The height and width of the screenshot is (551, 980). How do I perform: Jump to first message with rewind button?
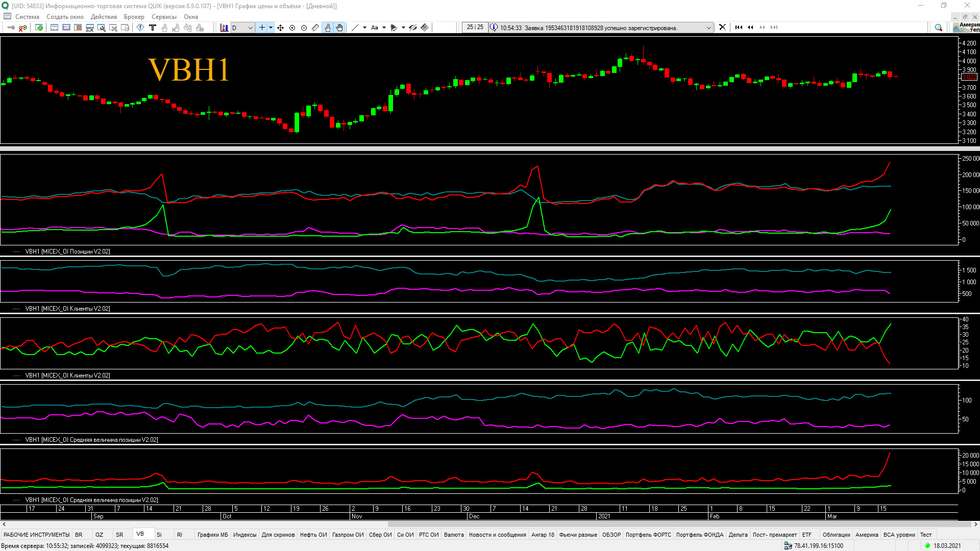(x=739, y=28)
